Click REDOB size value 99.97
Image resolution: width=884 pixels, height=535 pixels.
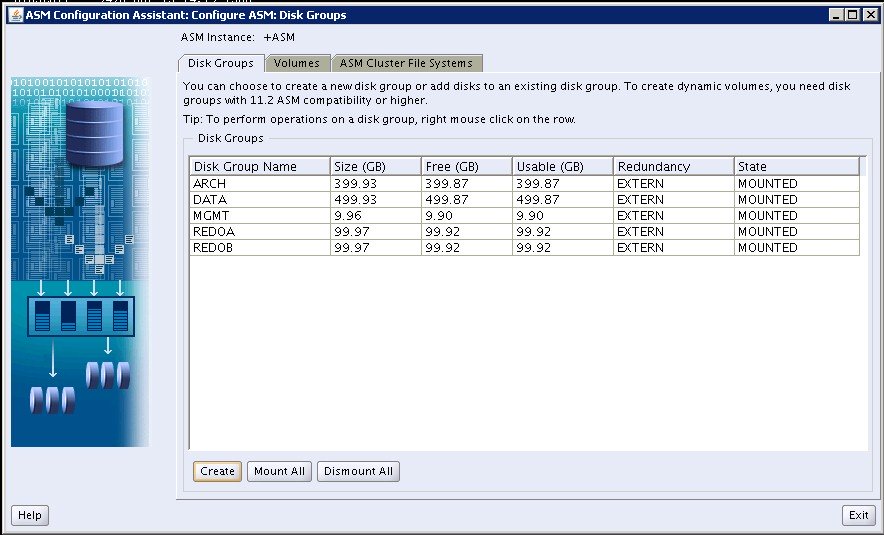[x=352, y=247]
